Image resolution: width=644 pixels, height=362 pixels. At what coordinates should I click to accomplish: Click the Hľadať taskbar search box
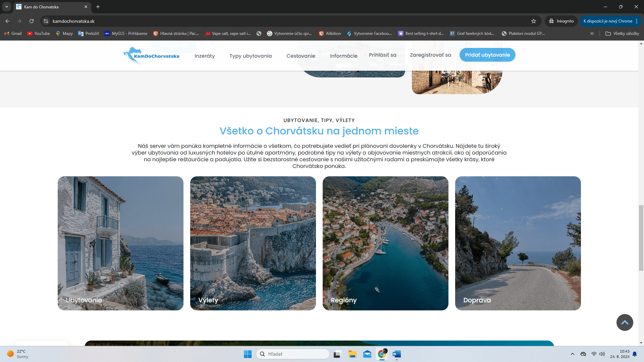pyautogui.click(x=293, y=354)
